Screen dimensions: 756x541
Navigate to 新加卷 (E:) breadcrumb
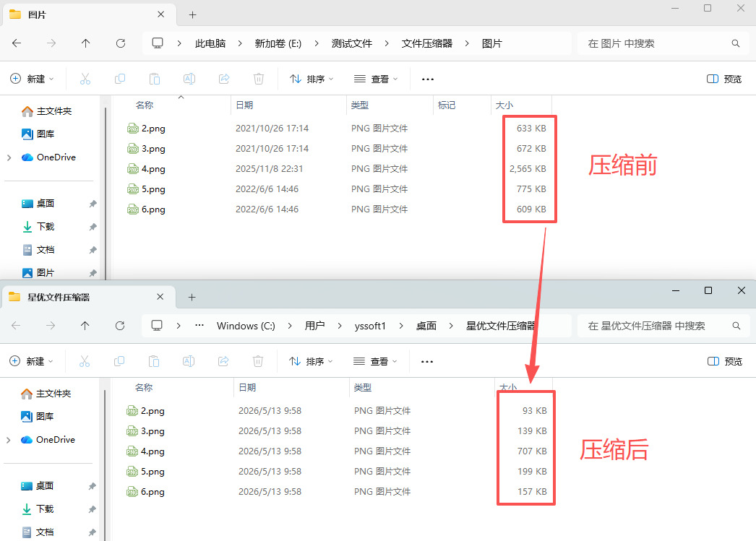278,43
